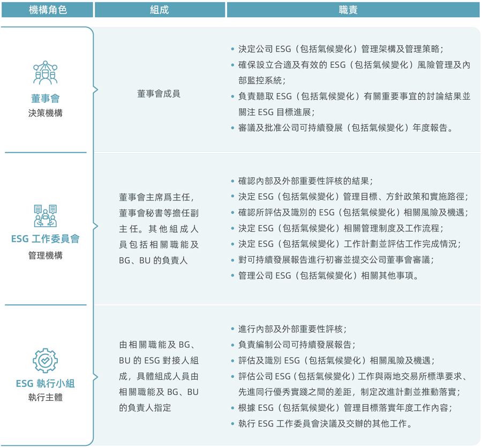This screenshot has height=448, width=482.
Task: Click the line 執行 ESG 工作委員會決議及交辦的其他工作
Action: coord(326,423)
